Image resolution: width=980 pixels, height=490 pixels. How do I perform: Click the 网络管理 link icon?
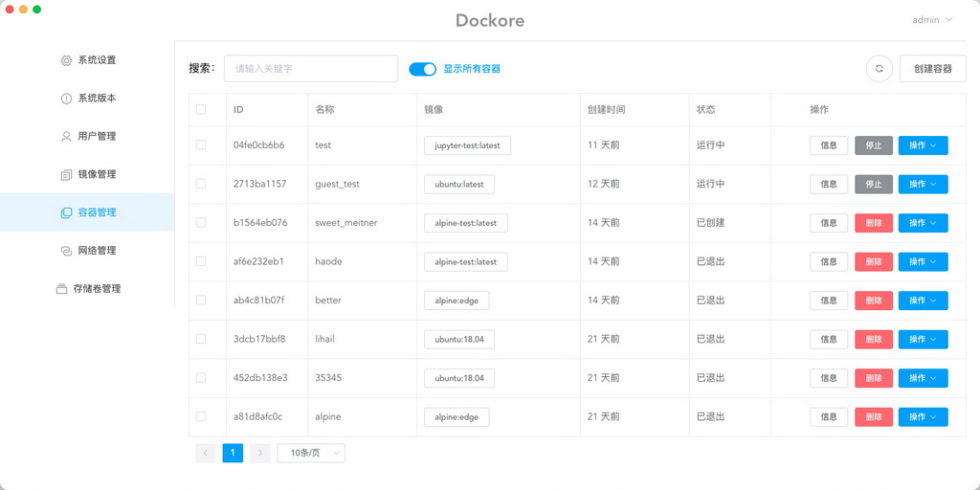(x=66, y=251)
